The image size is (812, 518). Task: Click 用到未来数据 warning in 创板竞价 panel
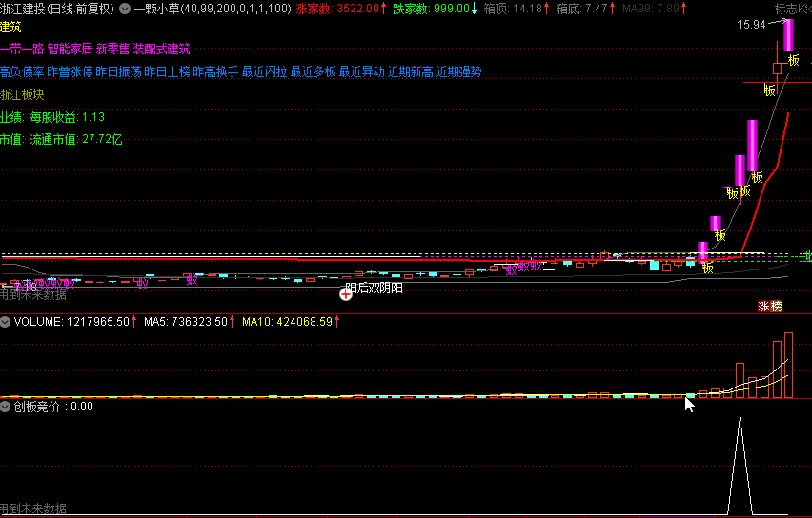pyautogui.click(x=33, y=508)
